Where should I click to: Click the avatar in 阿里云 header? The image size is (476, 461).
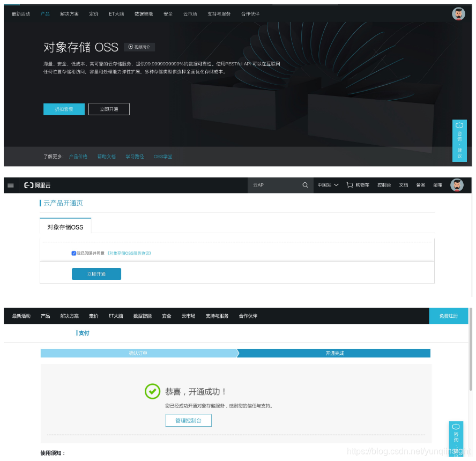(x=457, y=185)
